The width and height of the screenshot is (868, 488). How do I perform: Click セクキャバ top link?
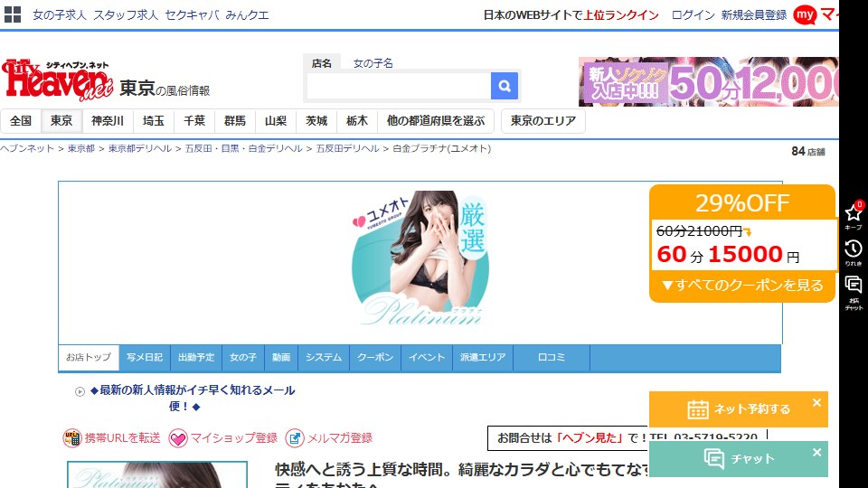(192, 15)
